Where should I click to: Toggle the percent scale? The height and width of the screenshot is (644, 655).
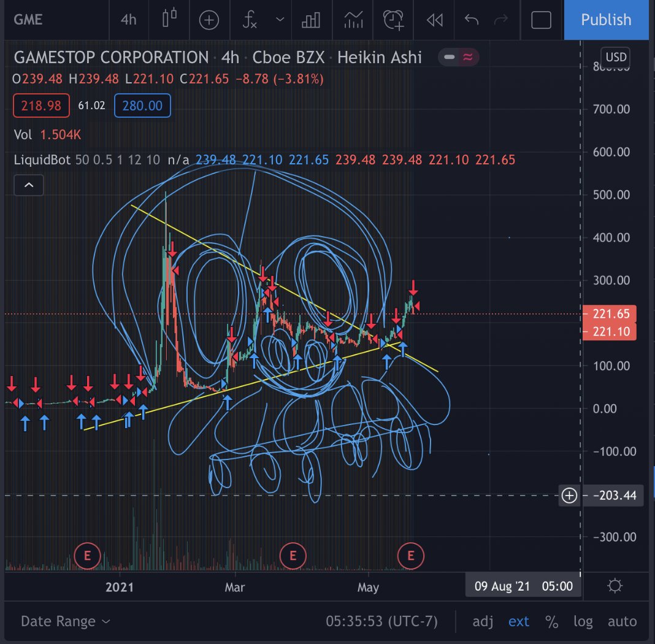click(551, 621)
